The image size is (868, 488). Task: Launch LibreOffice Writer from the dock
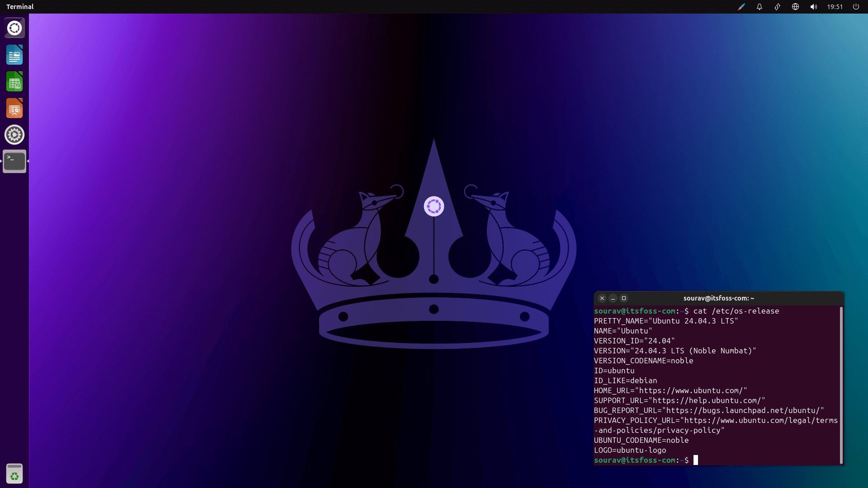point(14,55)
